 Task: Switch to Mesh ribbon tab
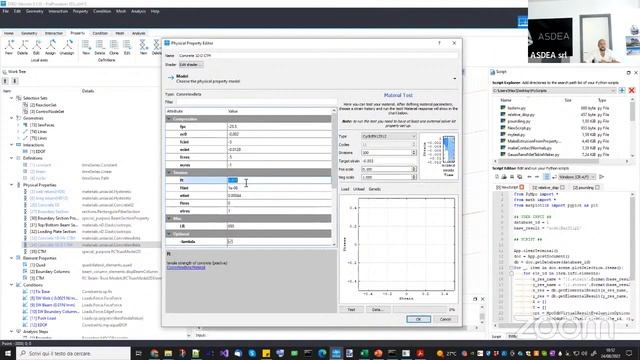[x=120, y=33]
